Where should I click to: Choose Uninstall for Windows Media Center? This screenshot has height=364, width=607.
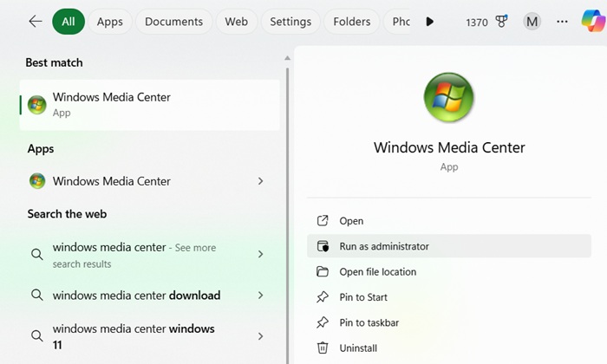click(449, 348)
